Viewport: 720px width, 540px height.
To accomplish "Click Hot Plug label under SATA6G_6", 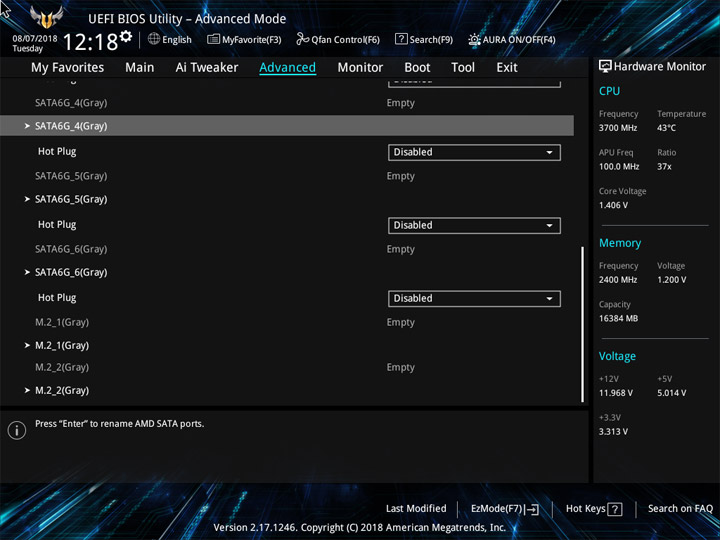I will click(57, 298).
